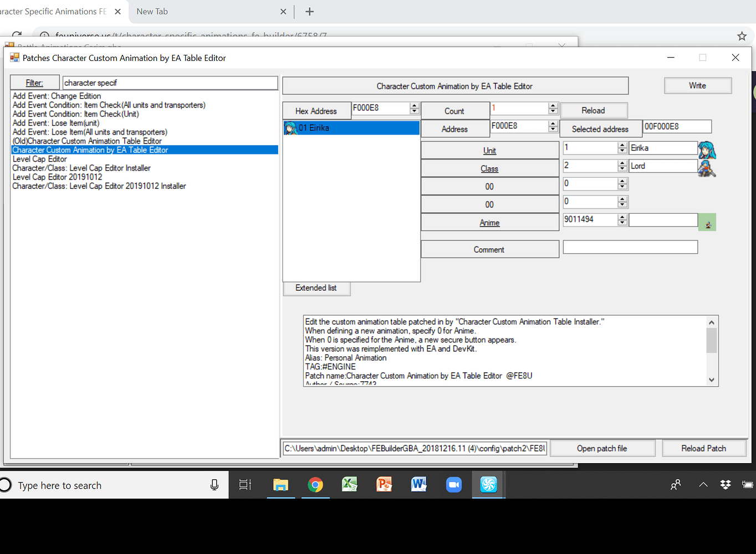Select Level Cap Editor in patch list
Screen dimensions: 756x554
click(x=40, y=159)
